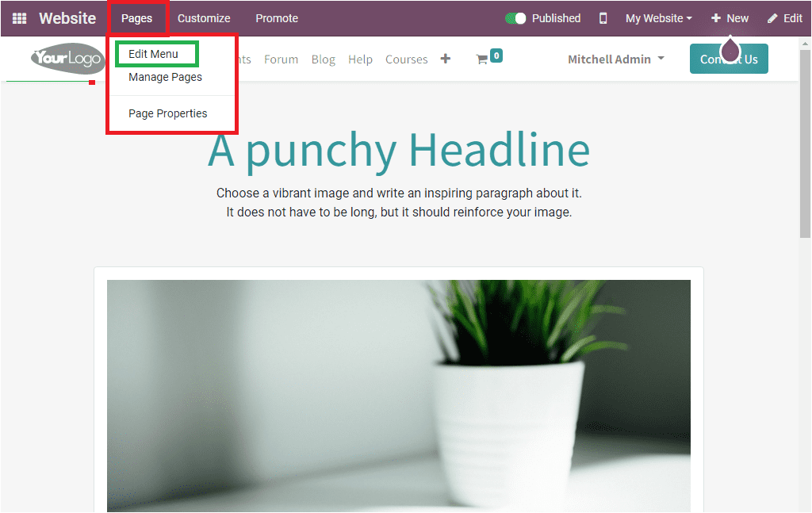The height and width of the screenshot is (513, 812).
Task: Click the YourLogo website logo
Action: 67,59
